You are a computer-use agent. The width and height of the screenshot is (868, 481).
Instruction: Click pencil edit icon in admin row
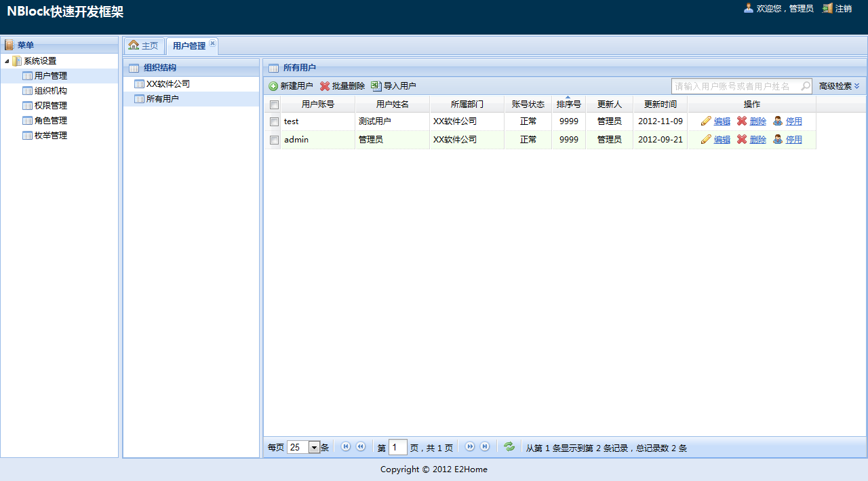tap(707, 139)
